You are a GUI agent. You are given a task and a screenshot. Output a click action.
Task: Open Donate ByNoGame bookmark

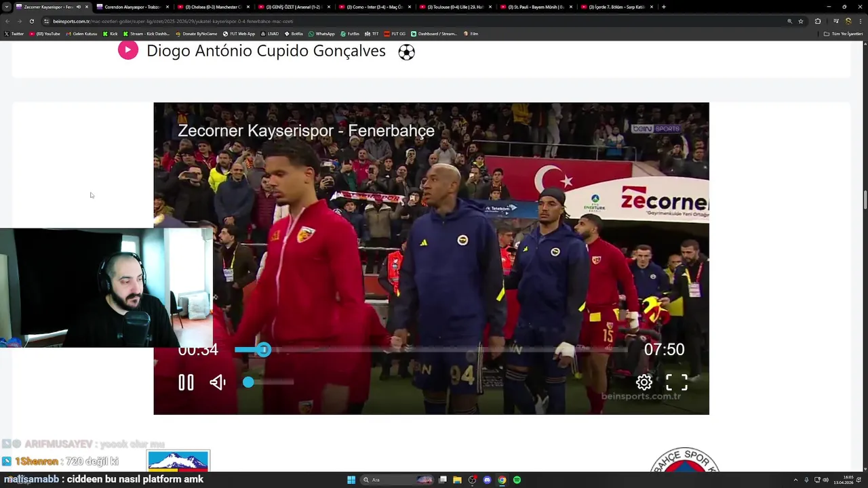click(x=197, y=34)
